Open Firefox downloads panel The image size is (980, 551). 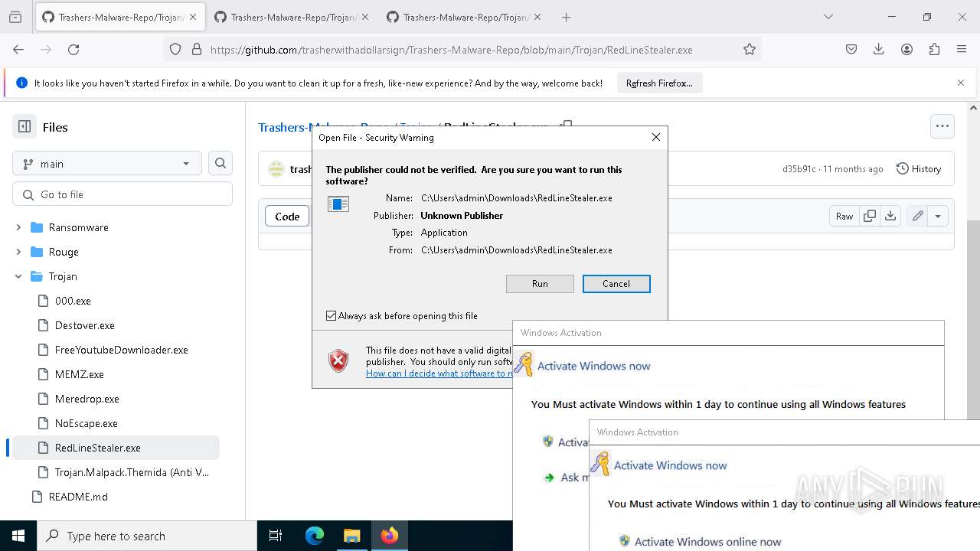point(879,49)
